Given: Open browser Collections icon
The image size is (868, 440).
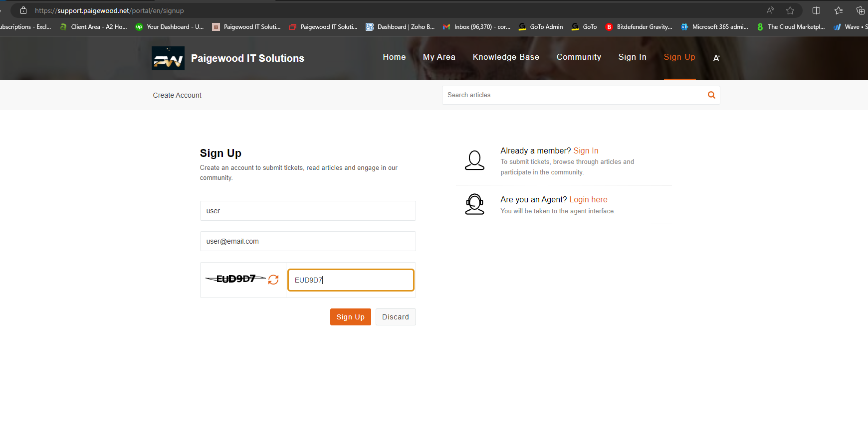Looking at the screenshot, I should (860, 10).
